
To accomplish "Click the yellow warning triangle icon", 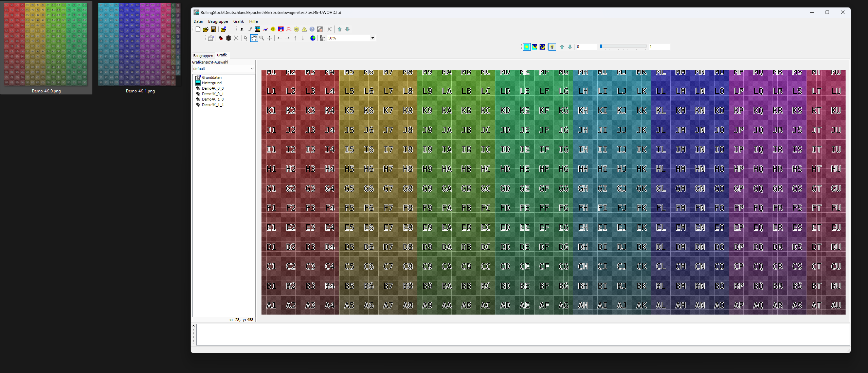I will click(304, 29).
